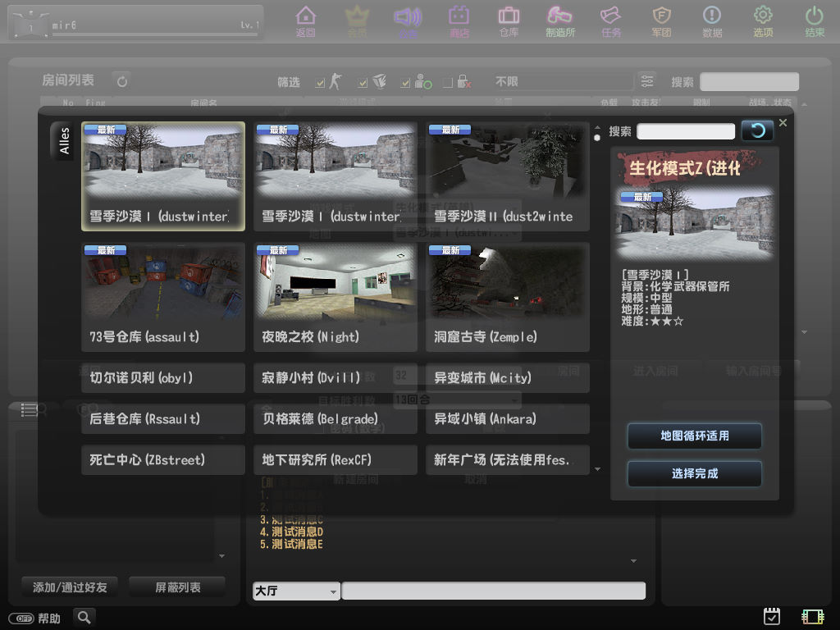Open the calendar check icon at bottom right
Image resolution: width=840 pixels, height=630 pixels.
[771, 617]
